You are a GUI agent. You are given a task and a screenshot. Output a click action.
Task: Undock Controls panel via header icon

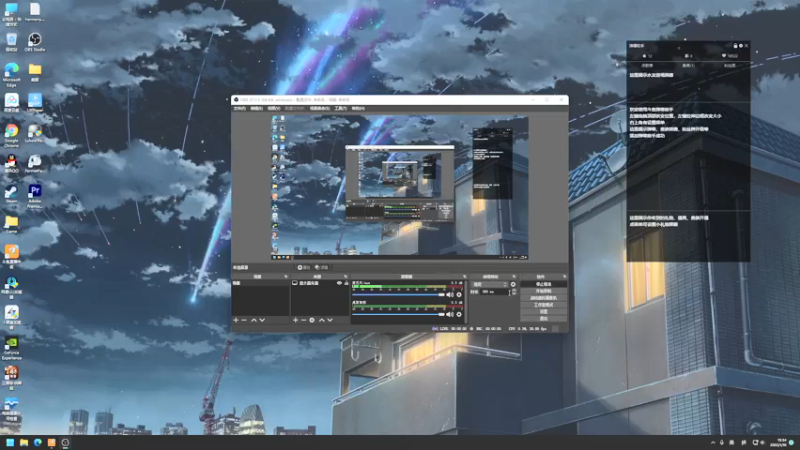pyautogui.click(x=564, y=277)
